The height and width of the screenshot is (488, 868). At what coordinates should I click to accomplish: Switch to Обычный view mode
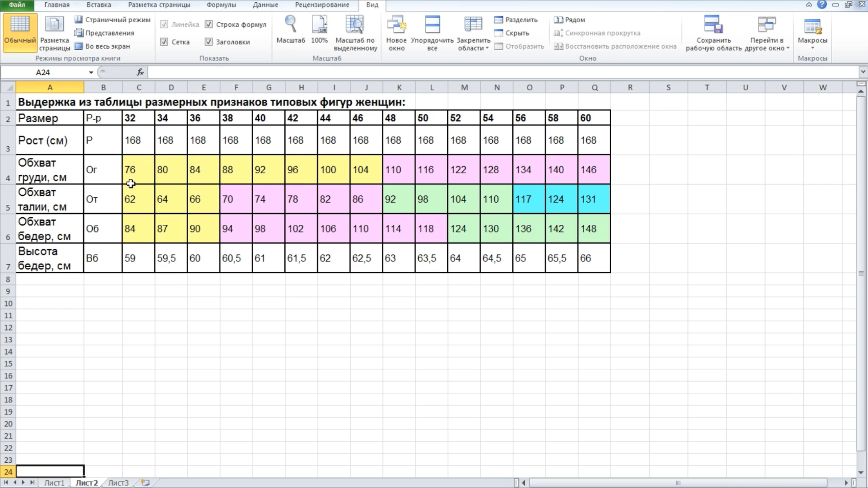(x=20, y=32)
